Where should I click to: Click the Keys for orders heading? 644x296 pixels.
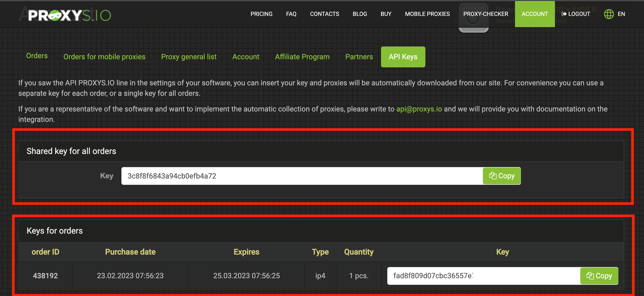[55, 231]
